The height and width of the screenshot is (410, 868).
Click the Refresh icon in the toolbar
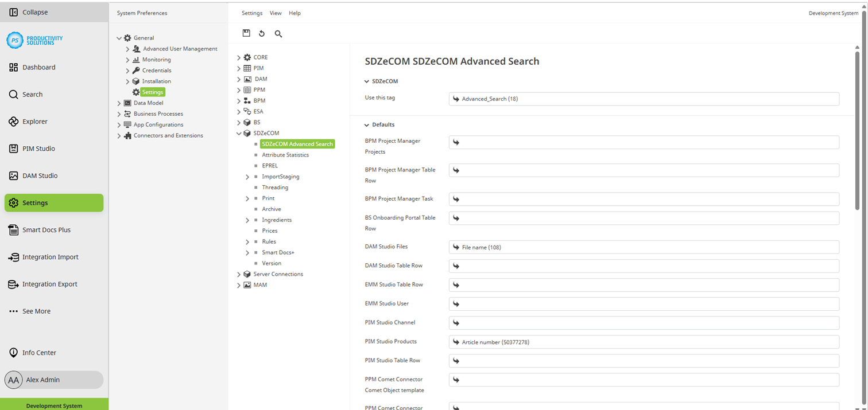coord(262,33)
